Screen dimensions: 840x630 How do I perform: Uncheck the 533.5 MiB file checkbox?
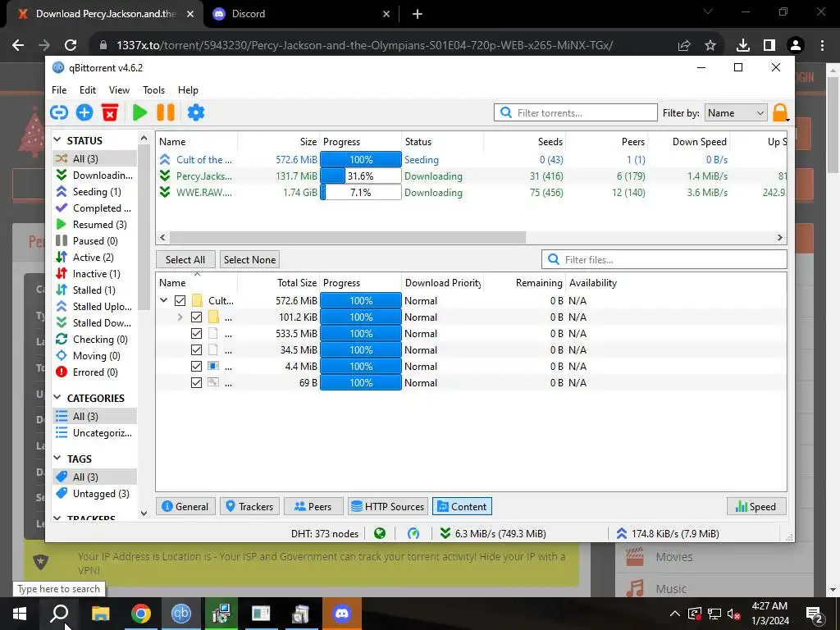coord(196,333)
